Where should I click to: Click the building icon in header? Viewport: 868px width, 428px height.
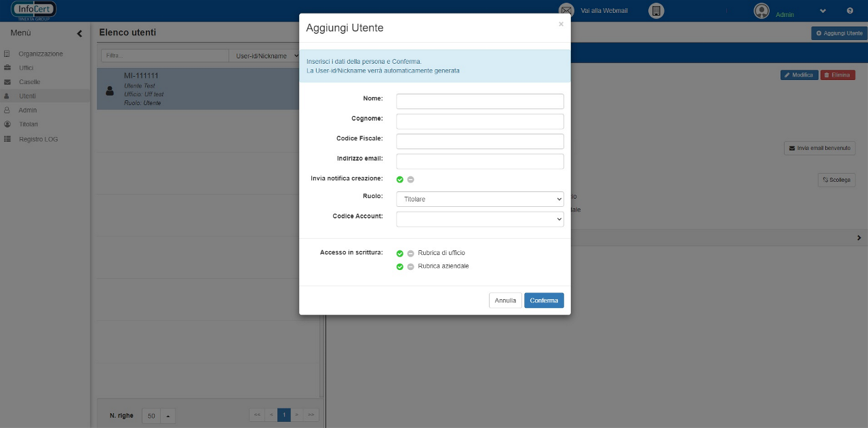pyautogui.click(x=656, y=11)
